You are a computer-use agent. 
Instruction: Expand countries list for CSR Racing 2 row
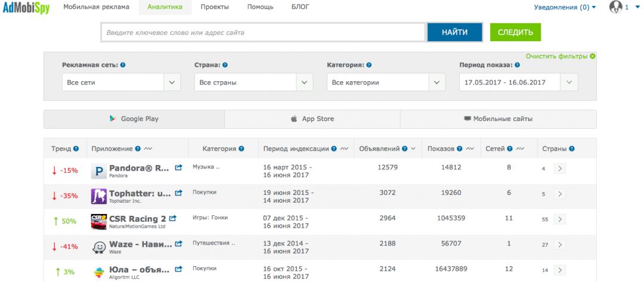coord(559,219)
